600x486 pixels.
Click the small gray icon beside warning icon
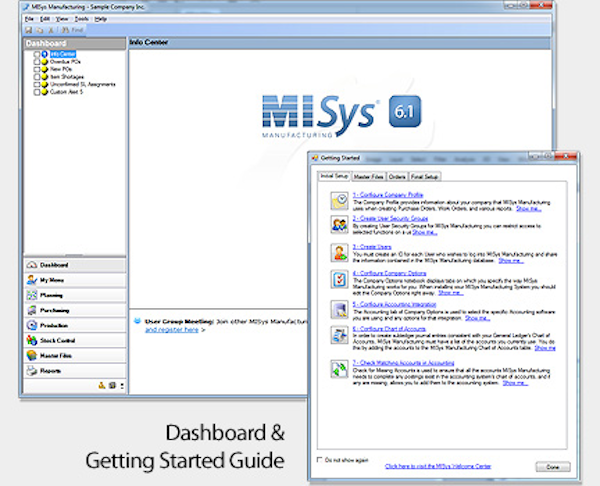tap(112, 385)
